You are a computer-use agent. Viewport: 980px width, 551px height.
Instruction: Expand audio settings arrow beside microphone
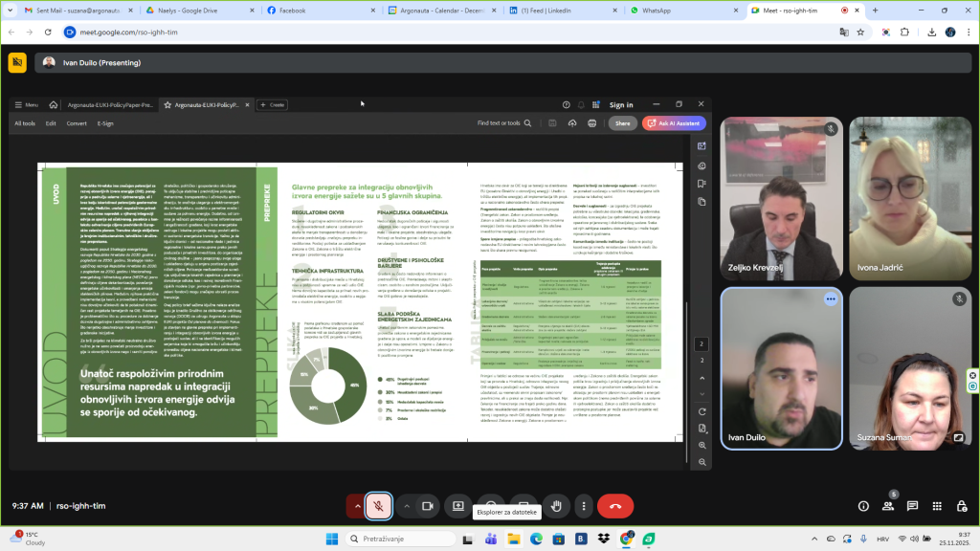pos(358,506)
